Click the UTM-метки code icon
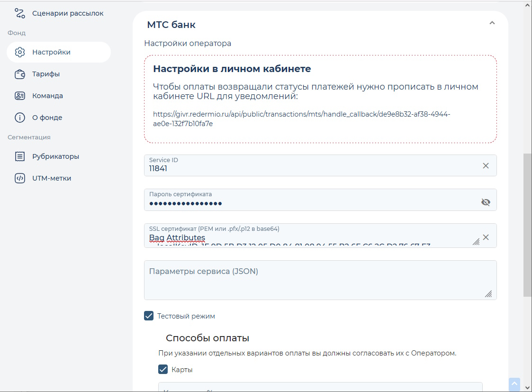This screenshot has width=532, height=392. tap(20, 178)
